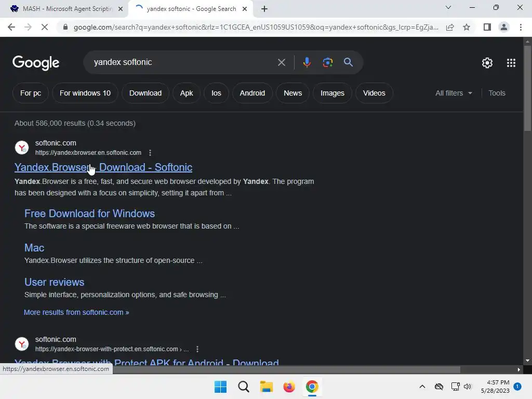Open the User reviews sitelink
Viewport: 532px width, 399px height.
click(x=54, y=282)
